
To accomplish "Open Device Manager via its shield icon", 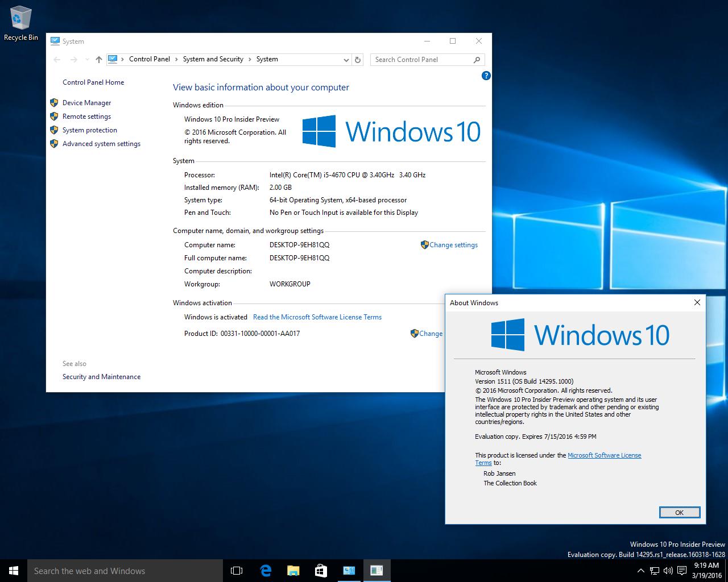I will [54, 103].
